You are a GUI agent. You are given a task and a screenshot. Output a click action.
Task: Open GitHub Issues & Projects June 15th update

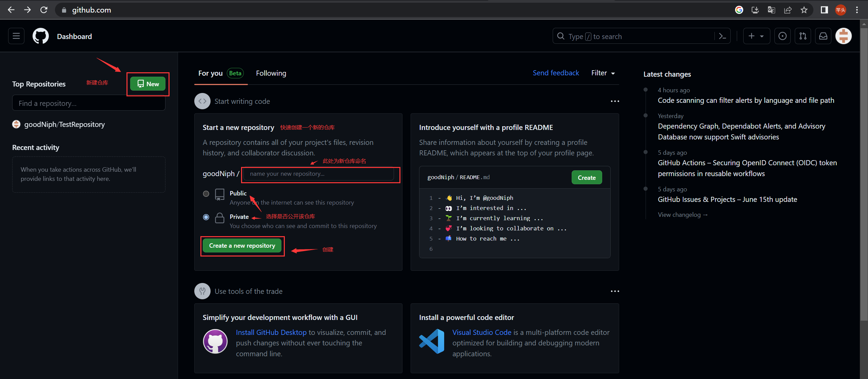click(x=727, y=200)
